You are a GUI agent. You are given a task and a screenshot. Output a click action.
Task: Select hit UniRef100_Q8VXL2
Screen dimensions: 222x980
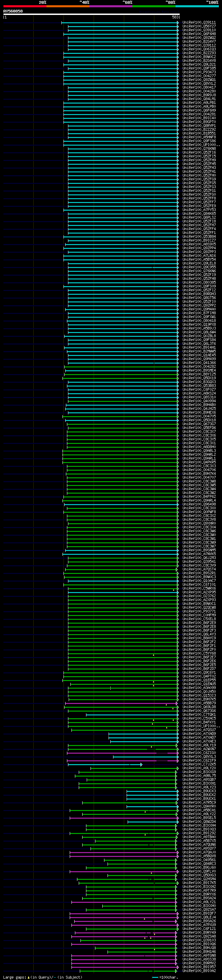coord(199,84)
